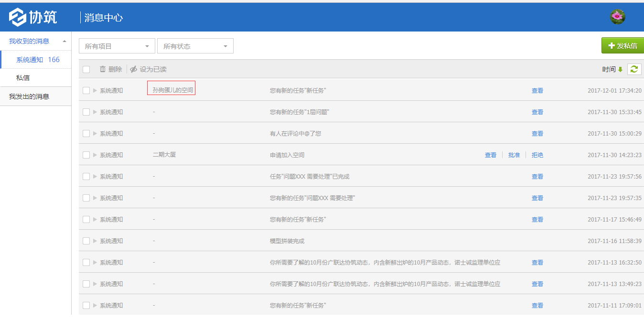This screenshot has height=319, width=644.
Task: Open the 所有项目 dropdown
Action: (117, 45)
